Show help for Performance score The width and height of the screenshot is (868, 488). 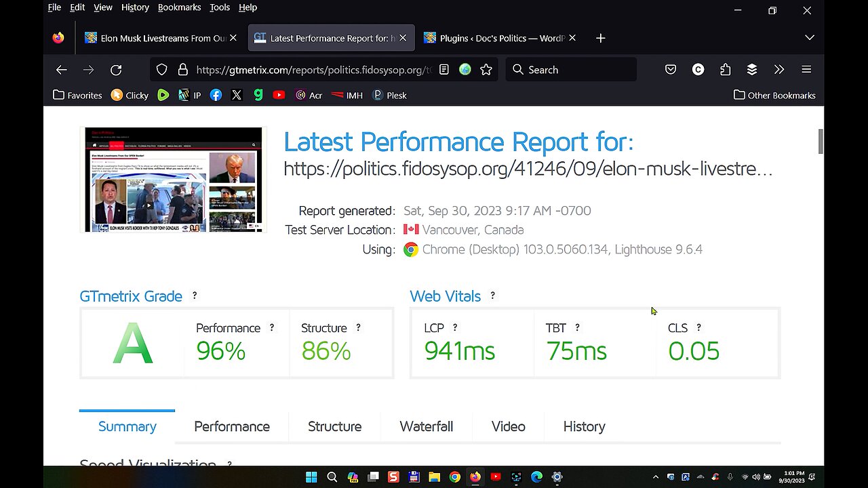coord(272,327)
